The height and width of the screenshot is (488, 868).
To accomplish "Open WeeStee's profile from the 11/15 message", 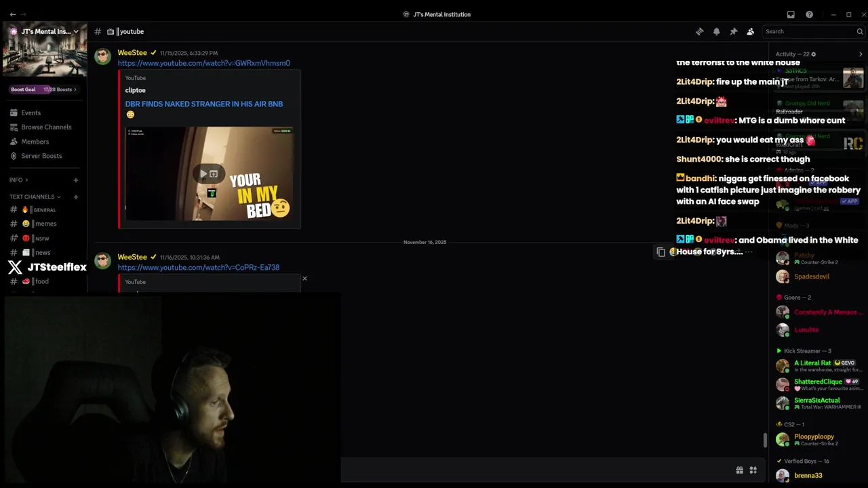I will pyautogui.click(x=132, y=53).
